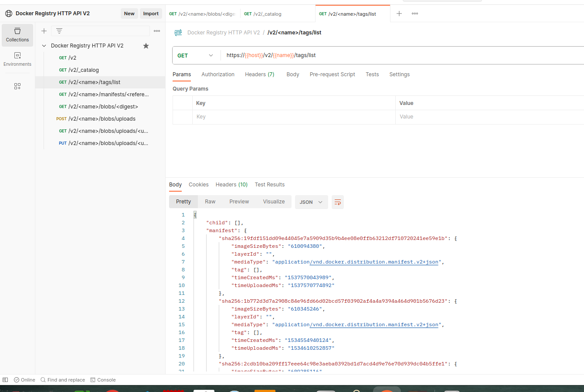
Task: Select POST /v2/<name>/blobs/uploads request
Action: (102, 119)
